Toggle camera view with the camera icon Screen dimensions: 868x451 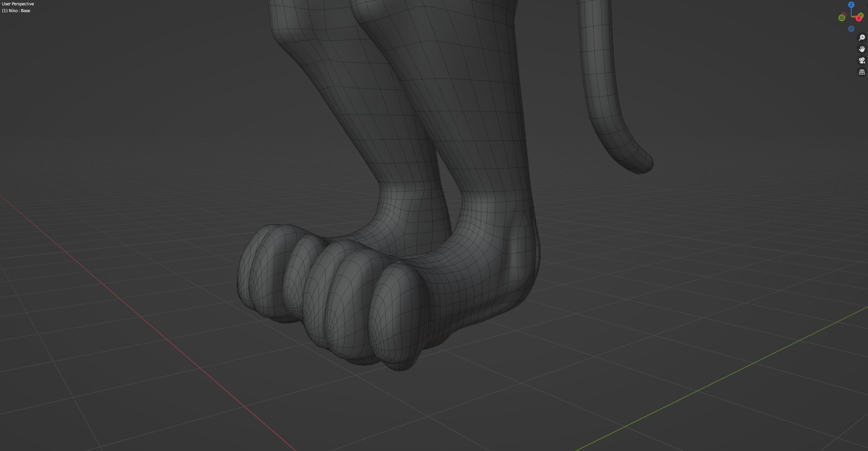(x=862, y=60)
